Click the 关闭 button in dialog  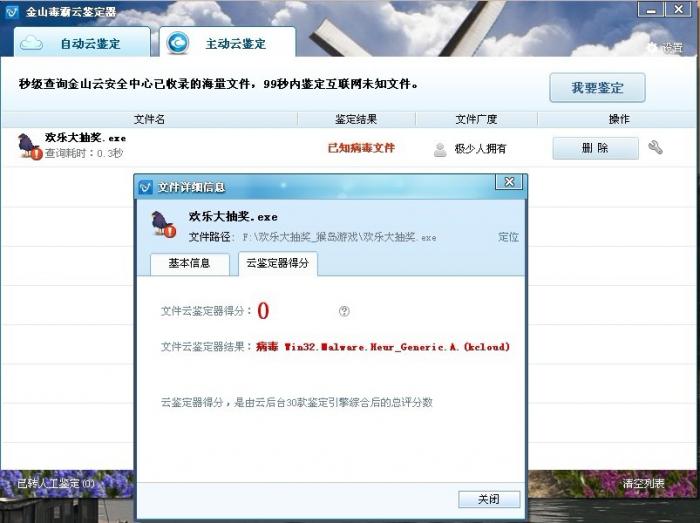click(x=489, y=499)
